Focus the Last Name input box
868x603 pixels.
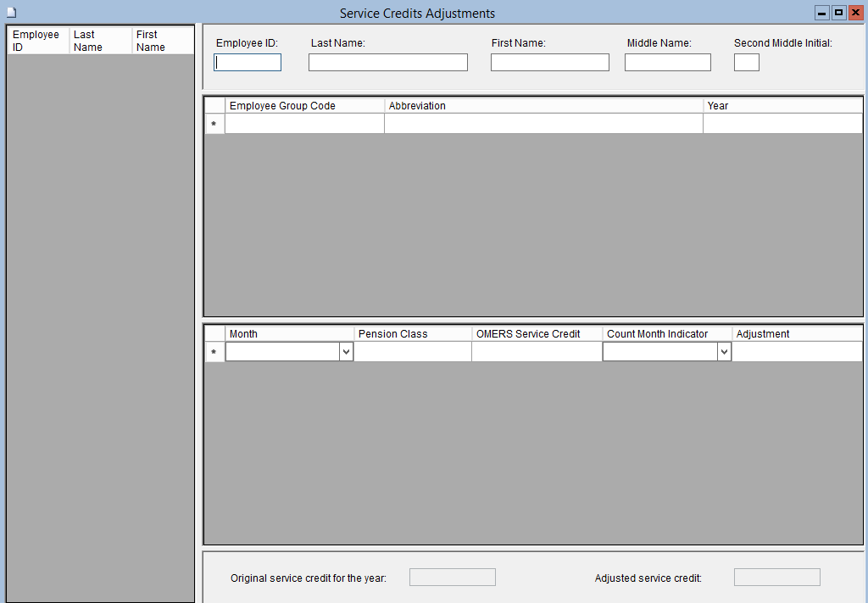click(387, 63)
